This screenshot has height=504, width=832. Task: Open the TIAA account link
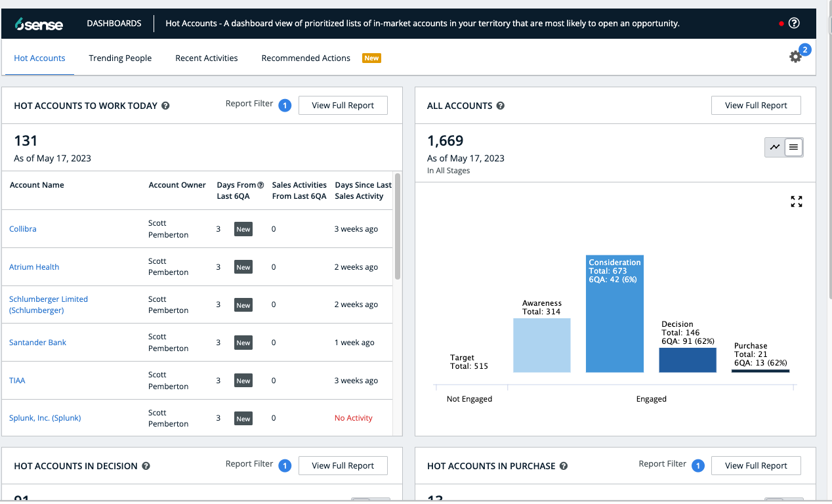(x=17, y=381)
